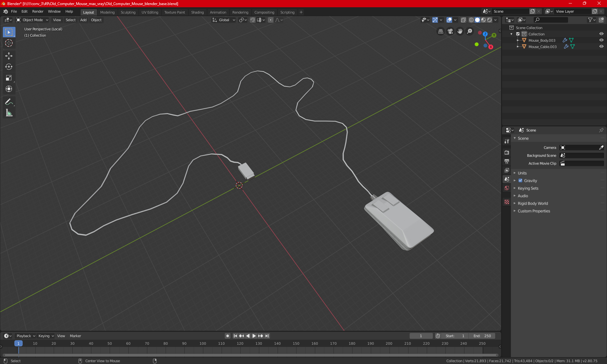Hide Collection with eye icon

click(x=601, y=34)
